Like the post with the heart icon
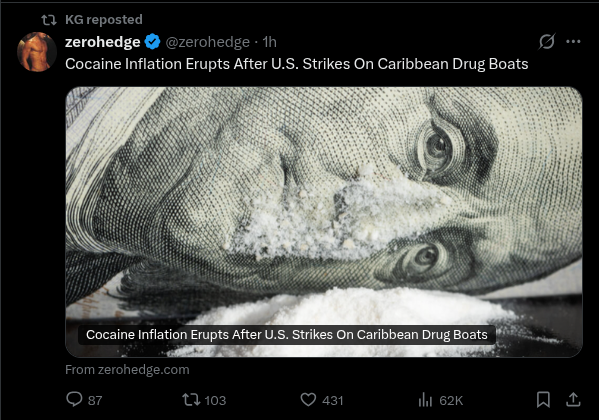Viewport: 599px width, 420px height. [x=308, y=400]
